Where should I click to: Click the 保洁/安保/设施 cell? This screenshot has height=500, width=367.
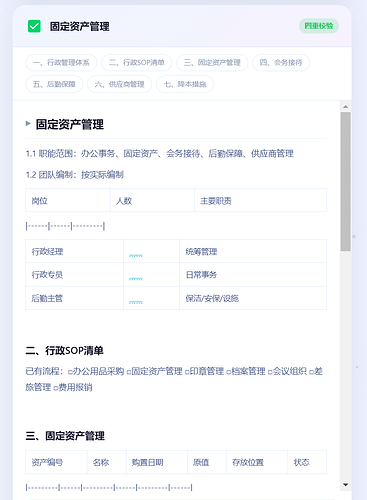click(253, 298)
